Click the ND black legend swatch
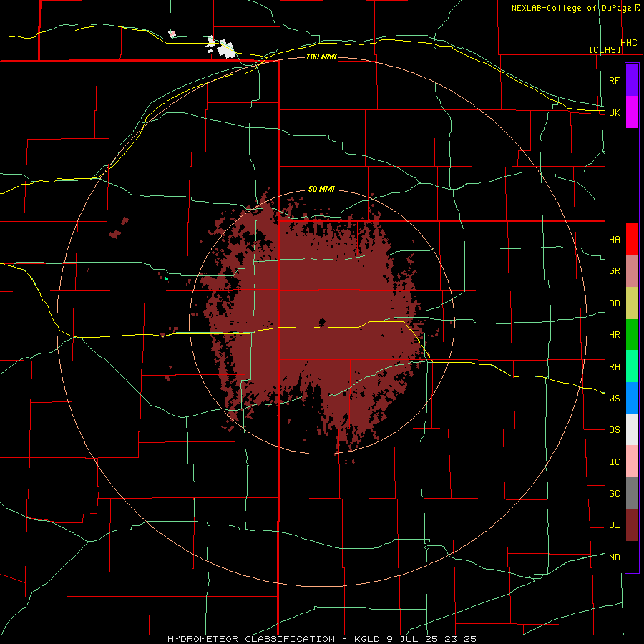The height and width of the screenshot is (644, 644). pos(632,557)
